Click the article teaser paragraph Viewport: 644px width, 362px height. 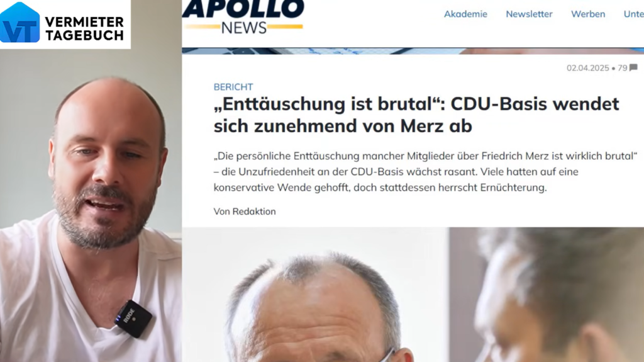pyautogui.click(x=425, y=171)
